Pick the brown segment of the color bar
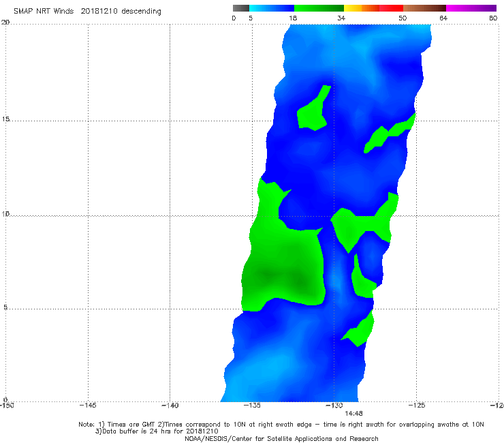 [x=424, y=8]
